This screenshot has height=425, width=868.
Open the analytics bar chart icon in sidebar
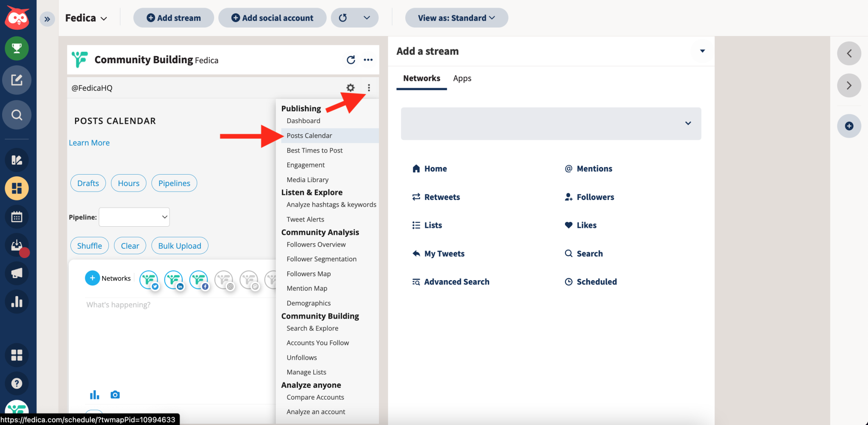click(x=17, y=302)
